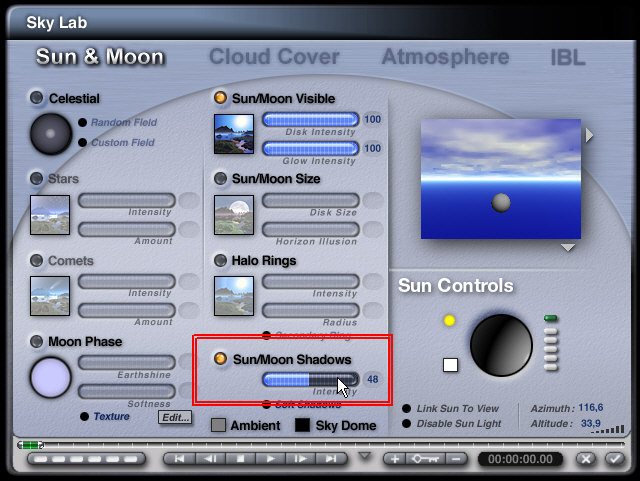
Task: Click the green top memory dot in Sun Controls
Action: 551,318
